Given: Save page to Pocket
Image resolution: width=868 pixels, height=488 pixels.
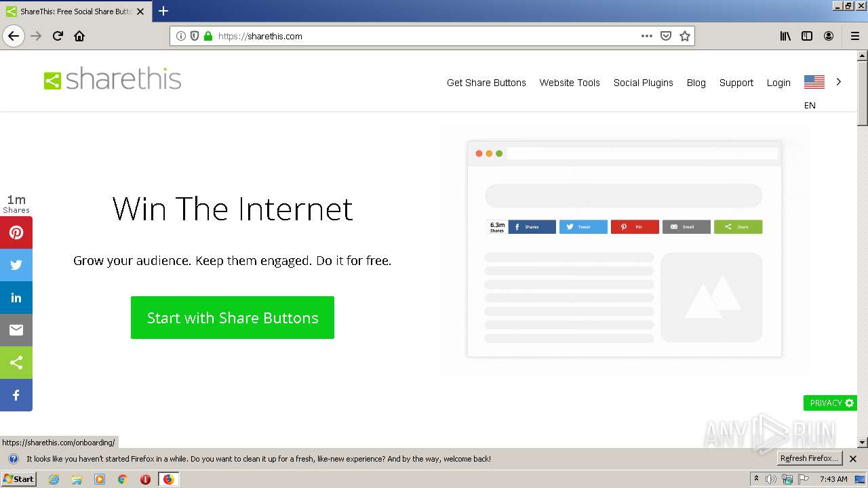Looking at the screenshot, I should [666, 36].
